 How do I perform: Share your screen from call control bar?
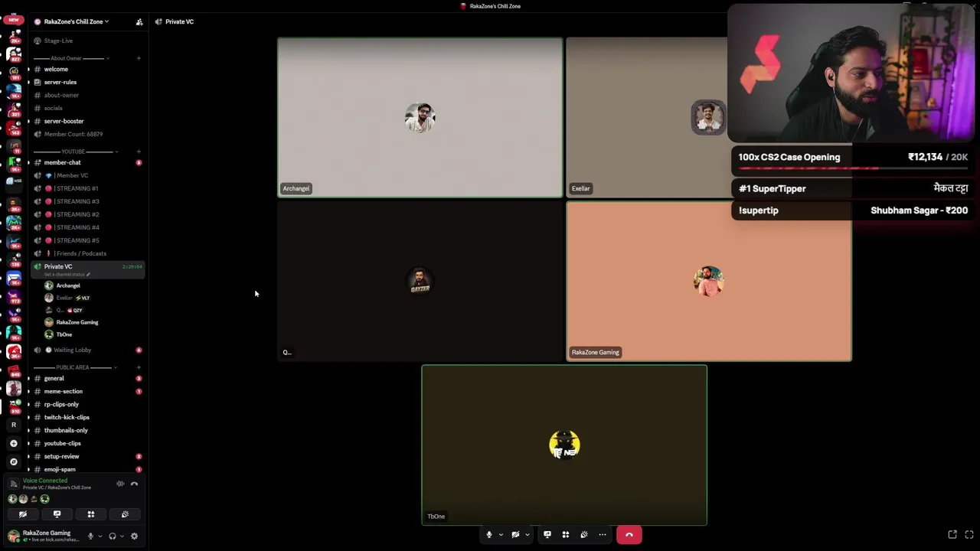[x=547, y=535]
